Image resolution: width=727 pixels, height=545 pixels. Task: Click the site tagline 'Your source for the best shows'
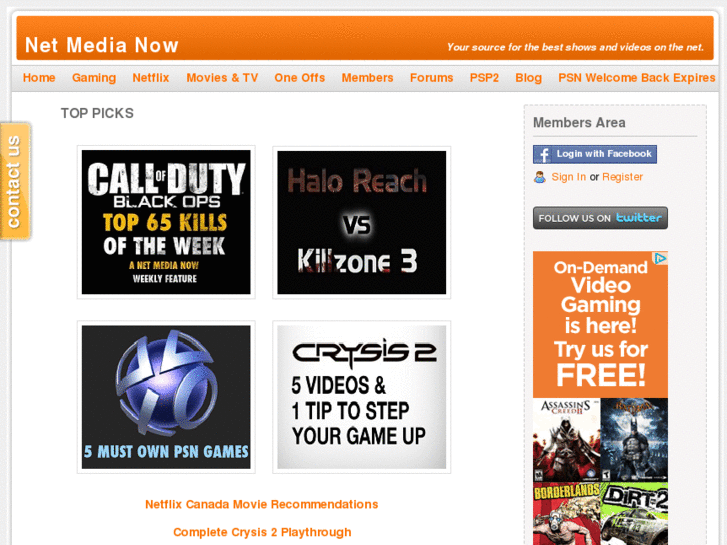point(575,47)
